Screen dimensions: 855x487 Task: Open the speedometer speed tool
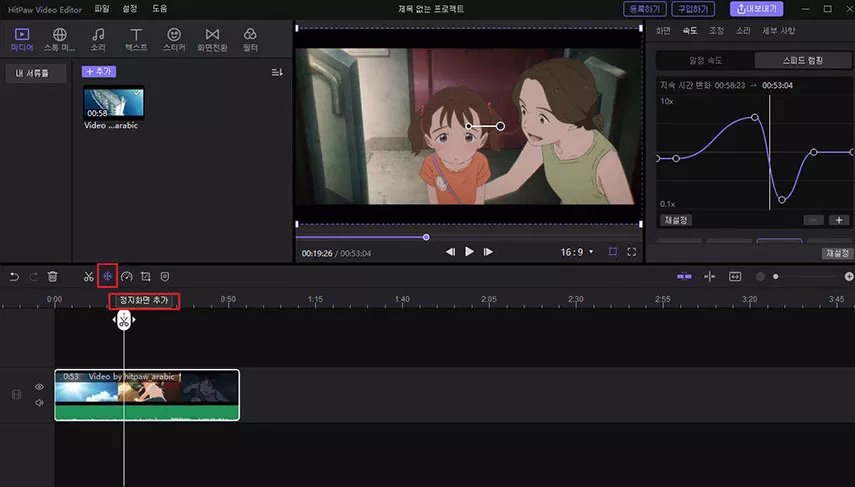127,277
